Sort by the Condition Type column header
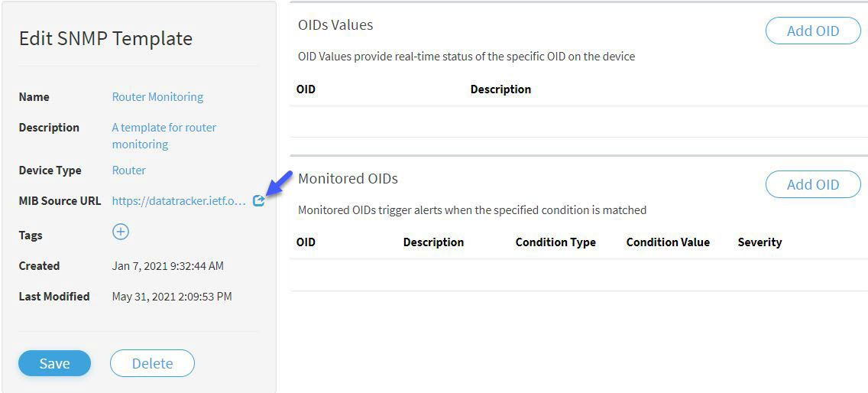Viewport: 868px width, 393px height. coord(555,242)
